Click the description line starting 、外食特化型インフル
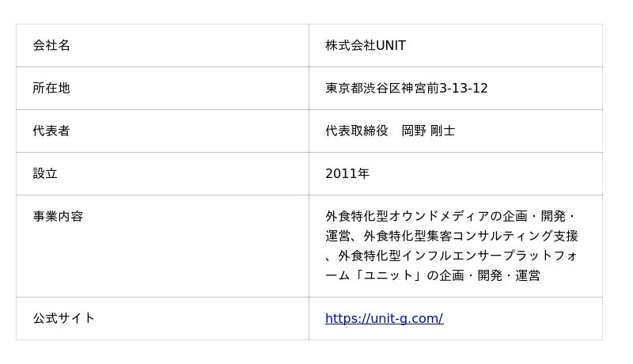Screen dimensions: 633x364 pos(451,256)
